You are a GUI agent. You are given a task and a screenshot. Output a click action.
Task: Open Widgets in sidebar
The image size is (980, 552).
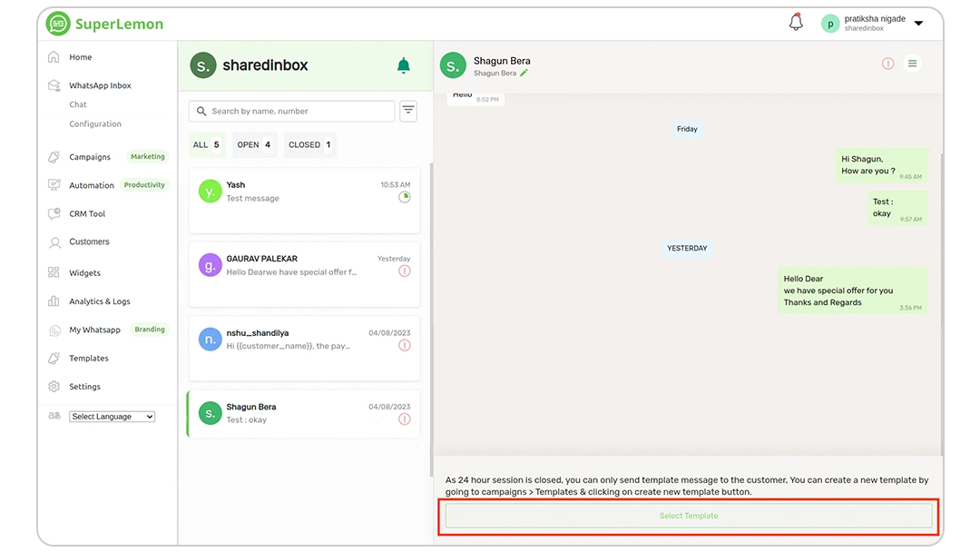click(84, 273)
